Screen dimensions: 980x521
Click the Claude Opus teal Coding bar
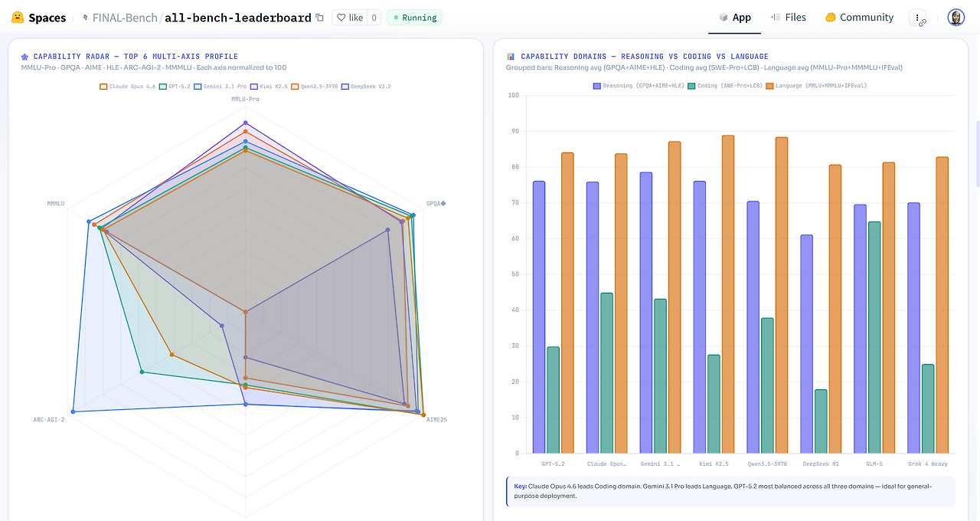tap(606, 373)
